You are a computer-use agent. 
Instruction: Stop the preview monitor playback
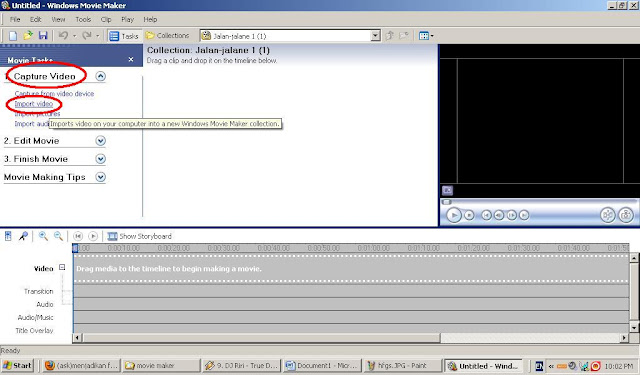(469, 215)
